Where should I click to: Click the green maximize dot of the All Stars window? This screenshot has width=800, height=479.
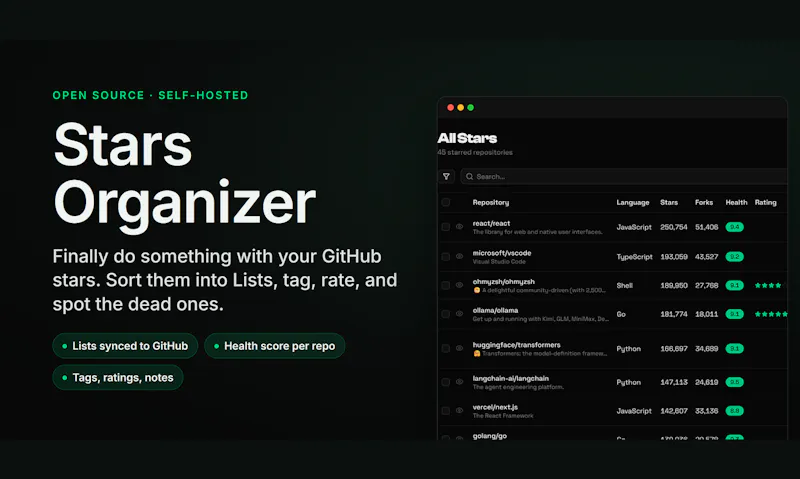coord(471,107)
